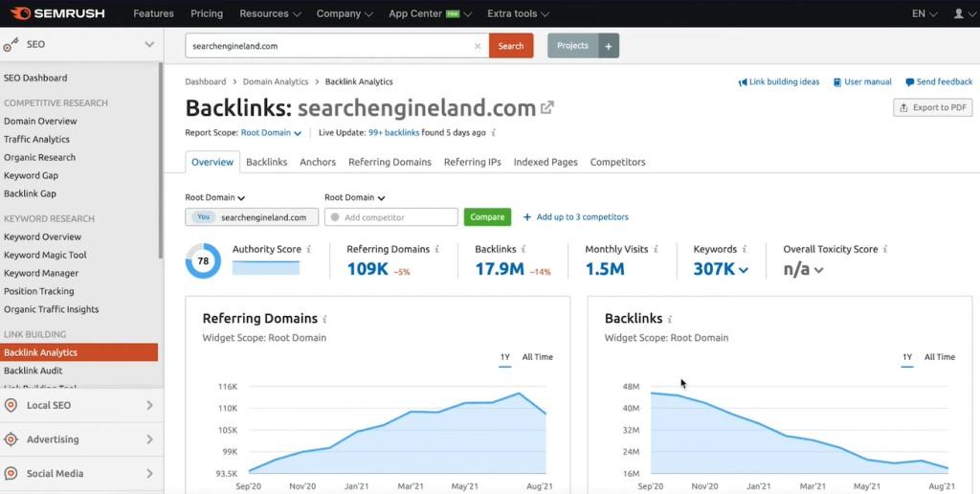Open the Pricing menu item

pyautogui.click(x=207, y=13)
